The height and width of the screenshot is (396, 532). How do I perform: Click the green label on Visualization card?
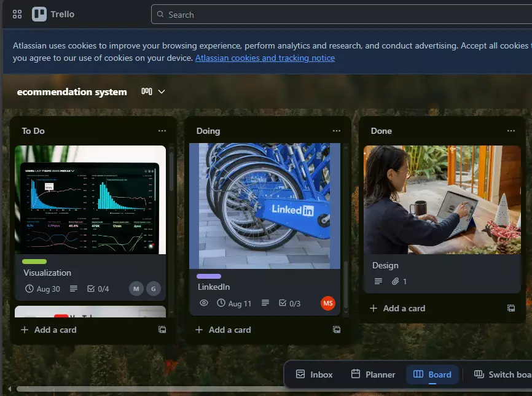[34, 262]
